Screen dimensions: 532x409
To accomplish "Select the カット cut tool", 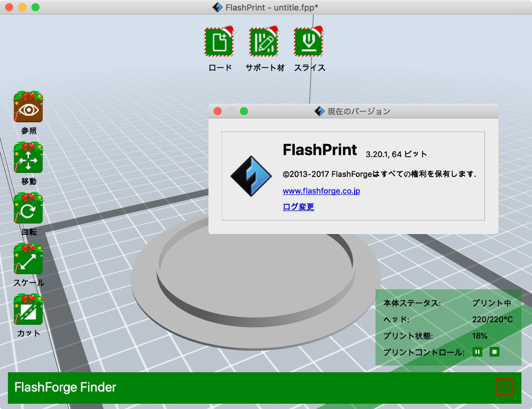I will click(x=28, y=310).
